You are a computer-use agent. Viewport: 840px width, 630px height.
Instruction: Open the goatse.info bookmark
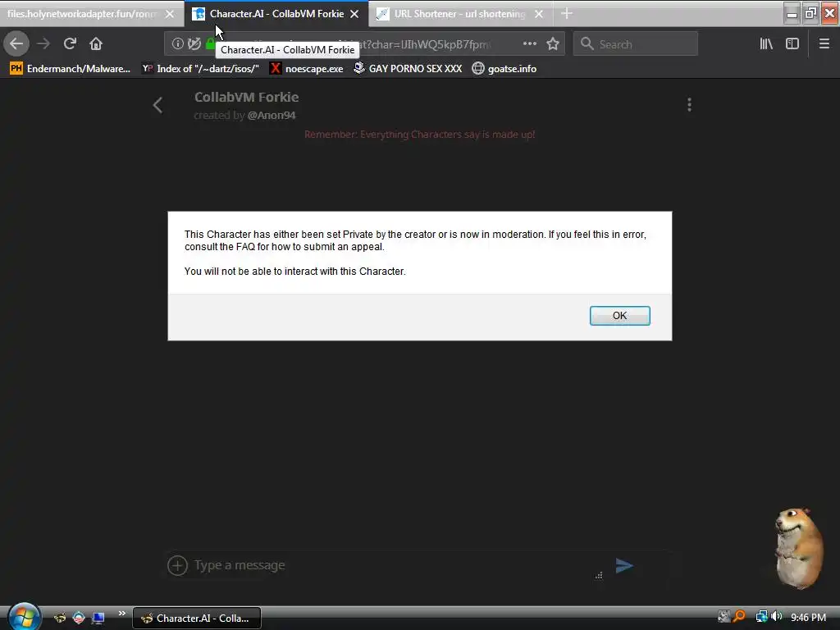pos(504,69)
